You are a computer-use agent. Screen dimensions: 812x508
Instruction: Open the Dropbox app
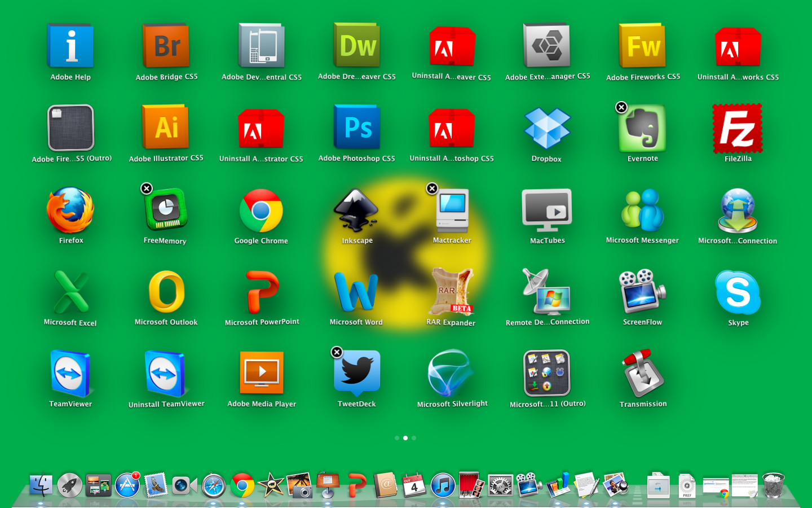tap(547, 129)
